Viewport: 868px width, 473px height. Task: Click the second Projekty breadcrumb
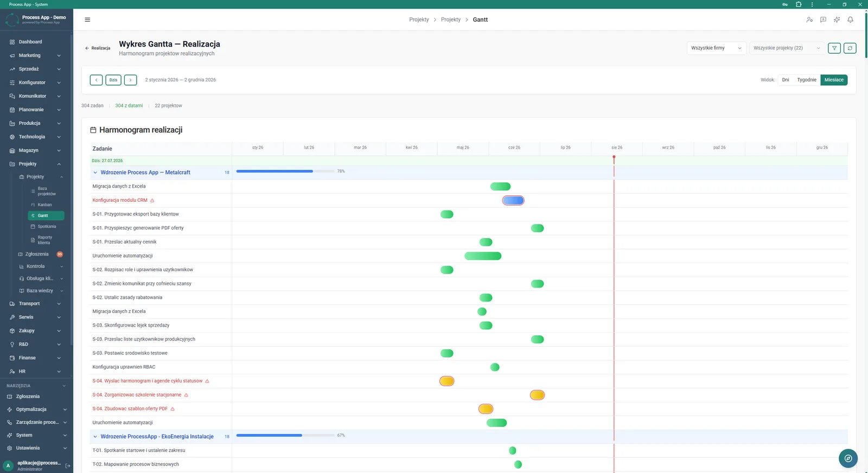pos(451,20)
